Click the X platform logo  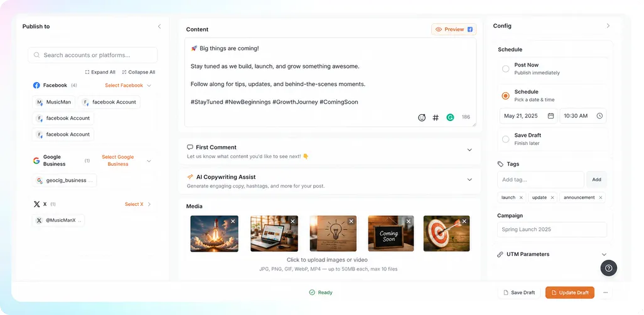pyautogui.click(x=36, y=204)
